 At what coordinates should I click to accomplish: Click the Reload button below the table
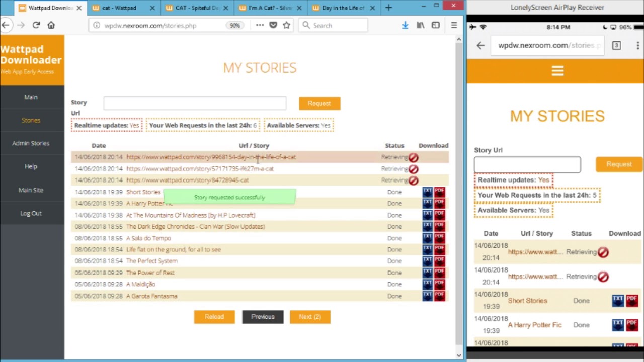pyautogui.click(x=214, y=317)
